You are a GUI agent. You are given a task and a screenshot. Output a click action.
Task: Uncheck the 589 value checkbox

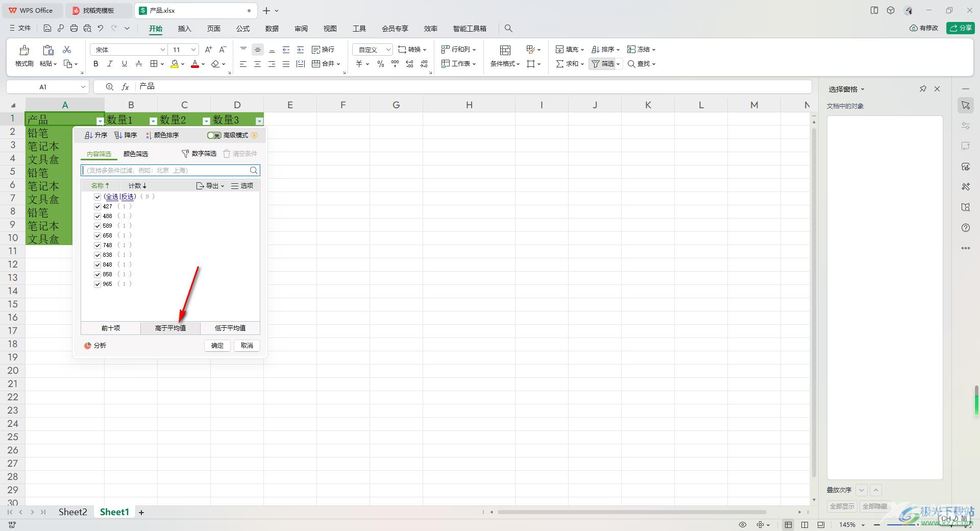tap(97, 226)
